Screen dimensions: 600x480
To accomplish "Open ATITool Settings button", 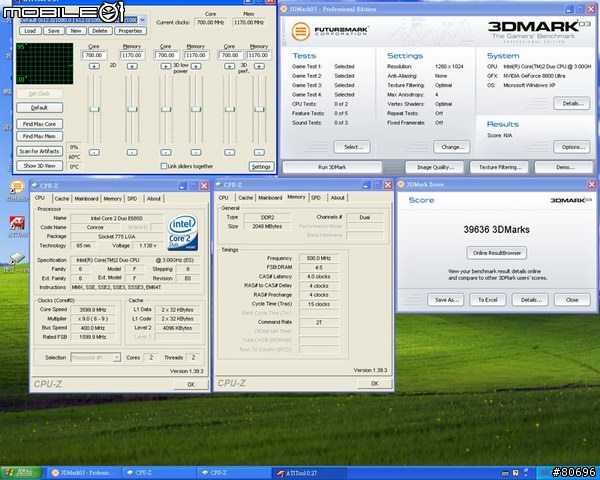I will click(x=261, y=167).
